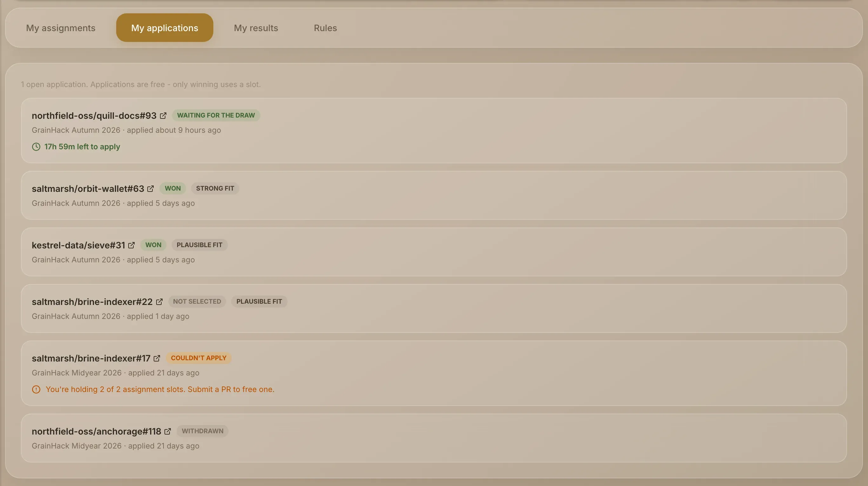Open northfield-oss/quill-docs#93 issue link
This screenshot has height=486, width=868.
tap(94, 116)
